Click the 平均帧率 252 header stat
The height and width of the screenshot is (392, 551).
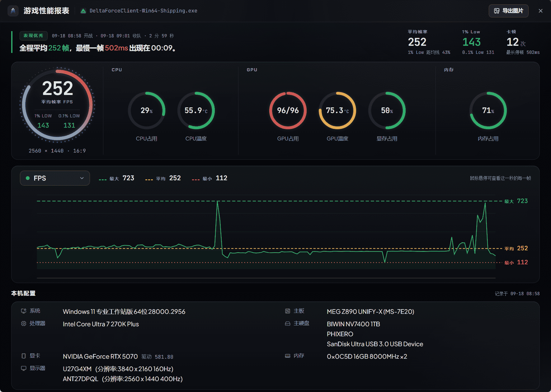coord(429,42)
